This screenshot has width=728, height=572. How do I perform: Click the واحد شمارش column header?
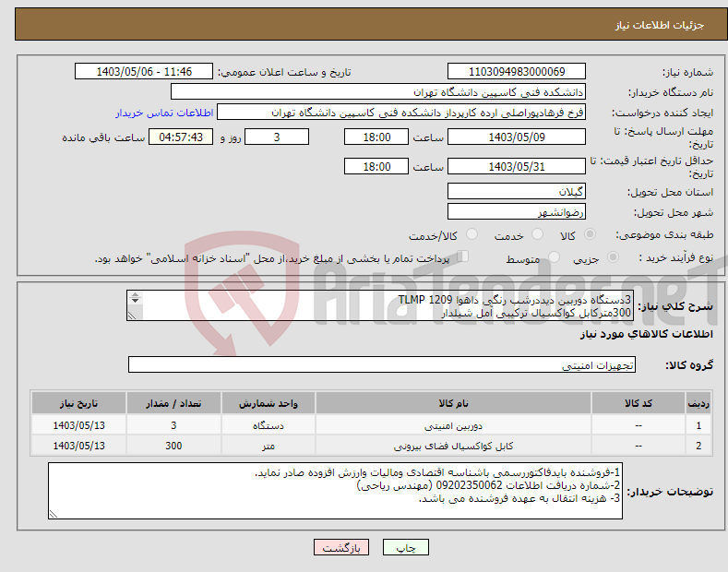point(269,403)
